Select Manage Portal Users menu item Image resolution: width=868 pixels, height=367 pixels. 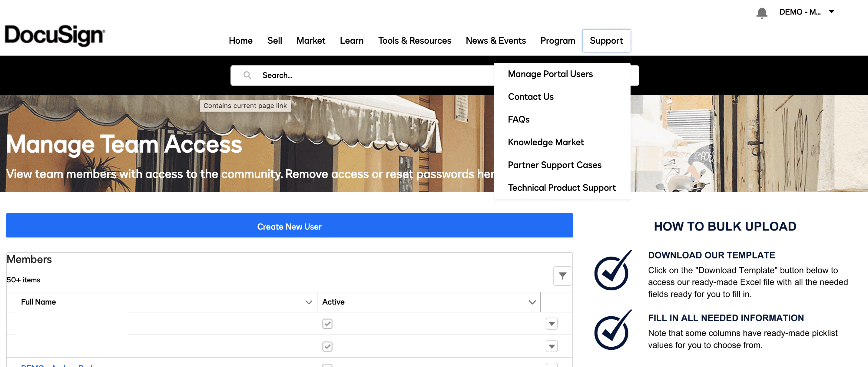tap(550, 74)
